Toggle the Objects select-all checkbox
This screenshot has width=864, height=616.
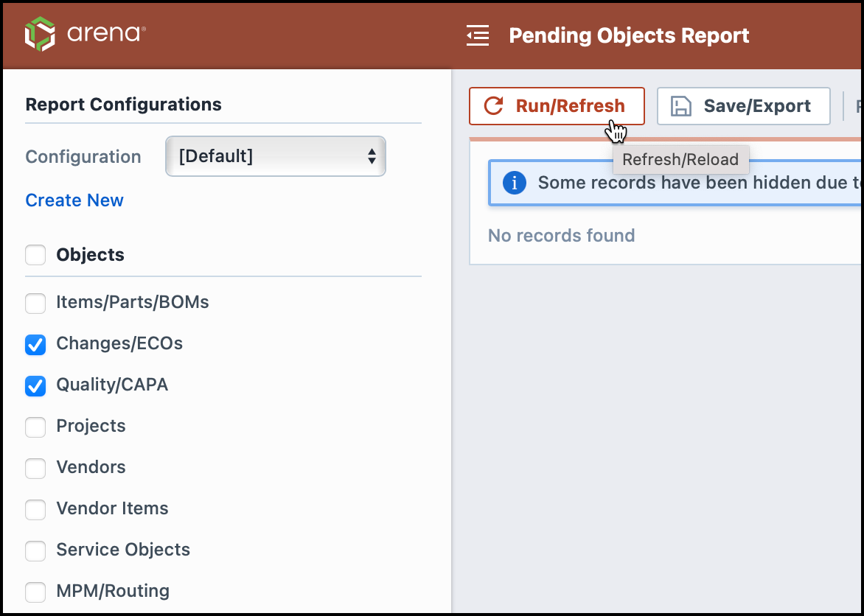pos(35,255)
